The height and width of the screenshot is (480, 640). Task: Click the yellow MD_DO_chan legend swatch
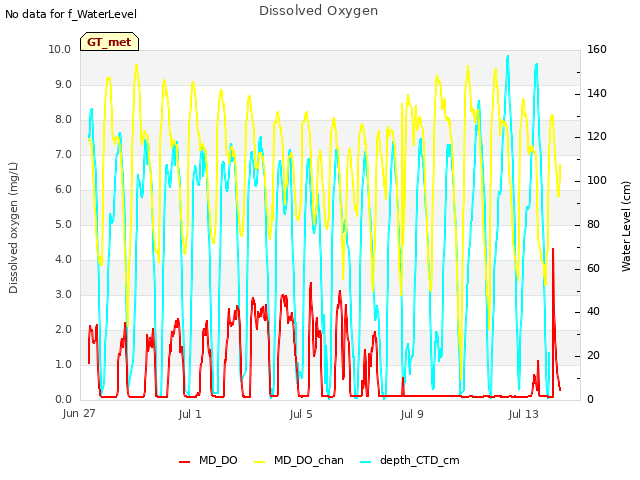[260, 462]
